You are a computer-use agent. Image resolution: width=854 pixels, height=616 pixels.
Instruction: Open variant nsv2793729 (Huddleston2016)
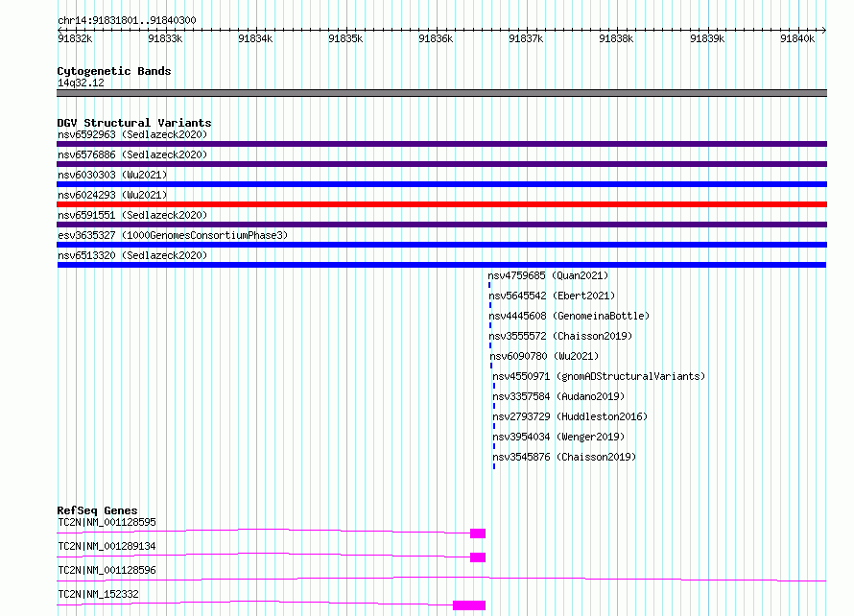point(570,416)
